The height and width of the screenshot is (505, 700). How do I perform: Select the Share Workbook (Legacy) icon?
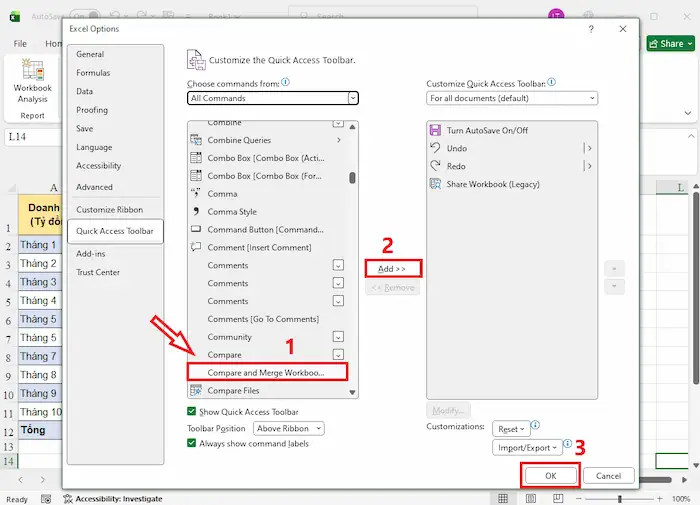click(435, 184)
